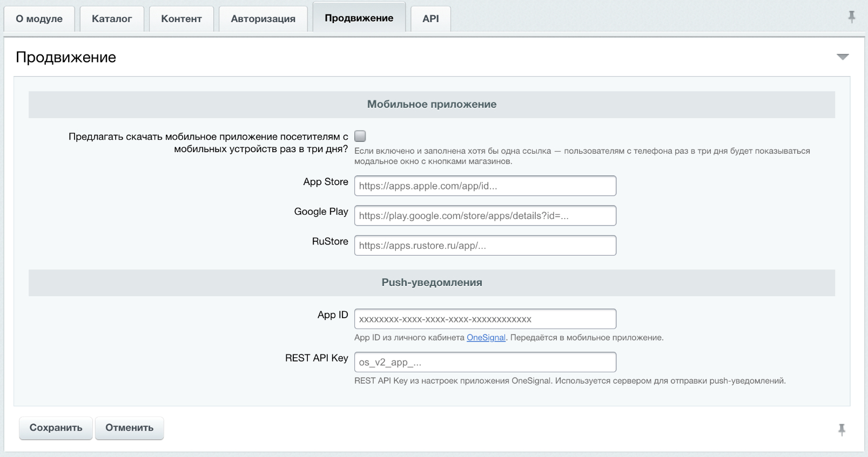Click the App Store label
The height and width of the screenshot is (457, 868).
(326, 182)
